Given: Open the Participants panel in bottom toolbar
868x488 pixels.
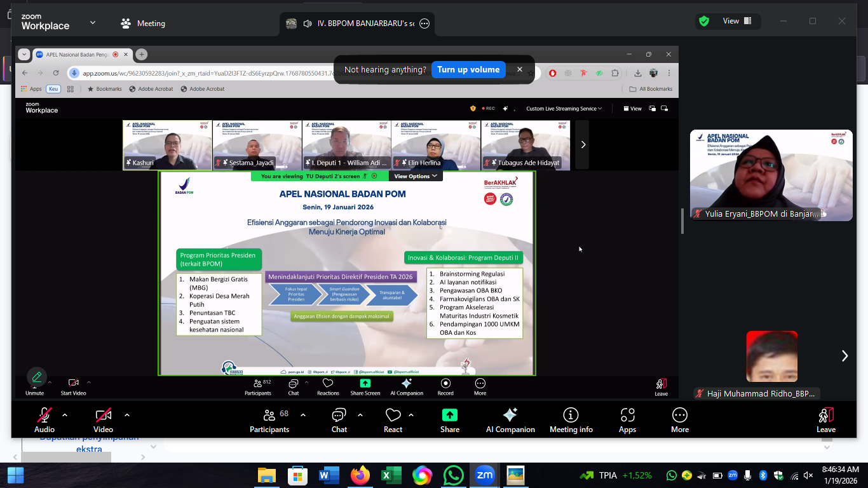Looking at the screenshot, I should coord(269,420).
